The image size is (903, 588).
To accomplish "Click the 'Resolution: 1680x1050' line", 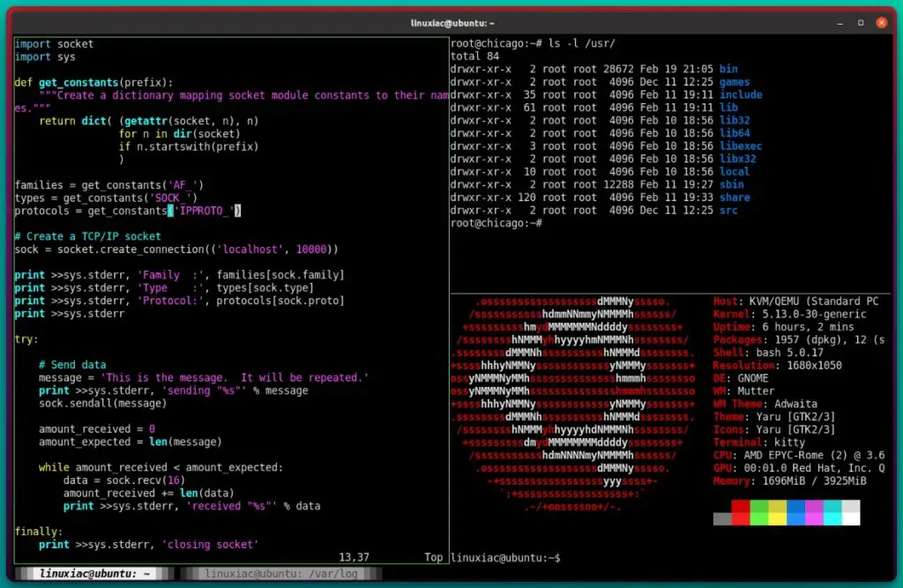I will (778, 365).
